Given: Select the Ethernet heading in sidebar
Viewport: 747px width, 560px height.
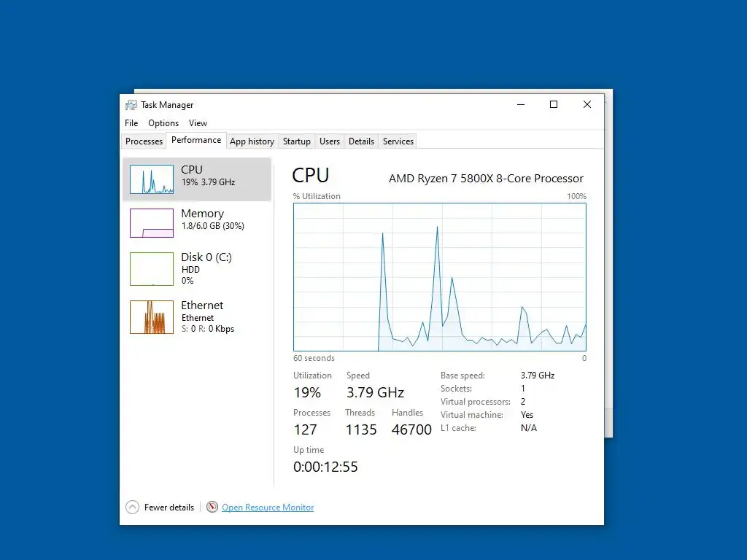Looking at the screenshot, I should pos(202,306).
